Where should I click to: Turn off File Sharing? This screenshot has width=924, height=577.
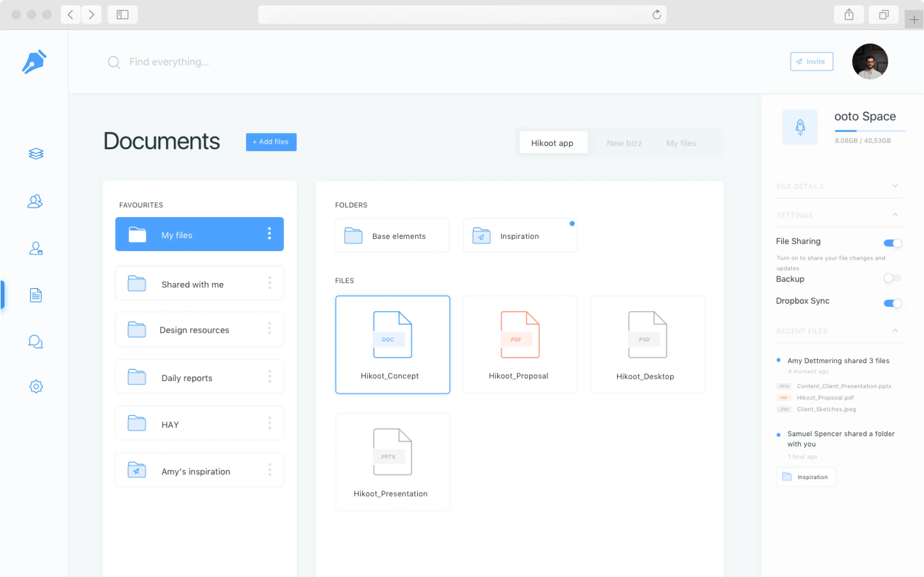click(x=892, y=243)
